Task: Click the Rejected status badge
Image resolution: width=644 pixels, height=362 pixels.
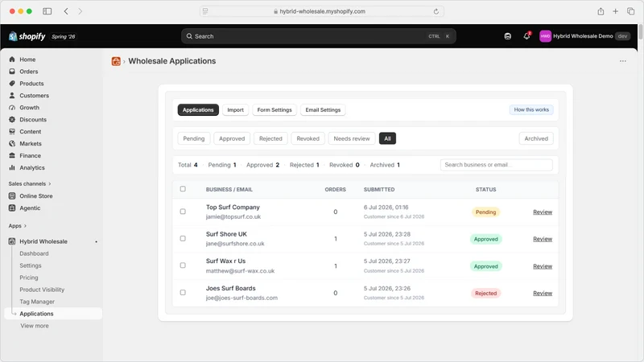Action: coord(486,294)
